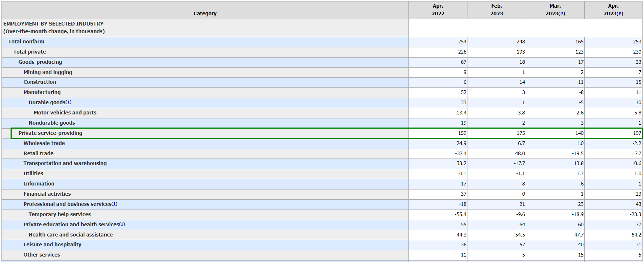The image size is (644, 262).
Task: Select the Apr. 2022 value for Temporary help services
Action: (x=460, y=214)
